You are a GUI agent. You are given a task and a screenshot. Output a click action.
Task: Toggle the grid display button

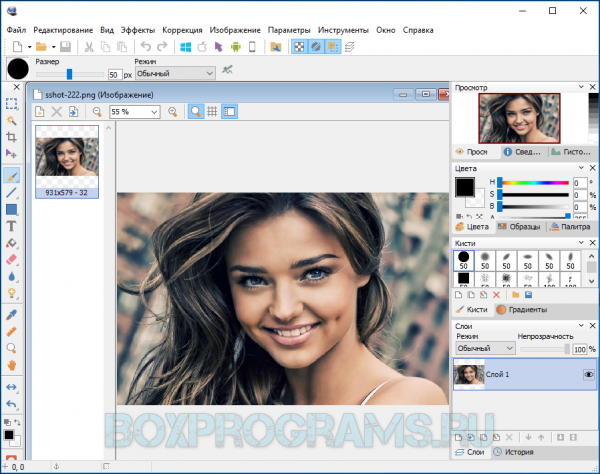(x=212, y=112)
